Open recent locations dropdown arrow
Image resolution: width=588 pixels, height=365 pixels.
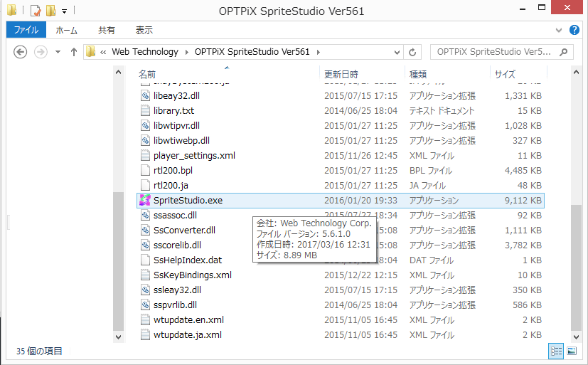tap(58, 52)
